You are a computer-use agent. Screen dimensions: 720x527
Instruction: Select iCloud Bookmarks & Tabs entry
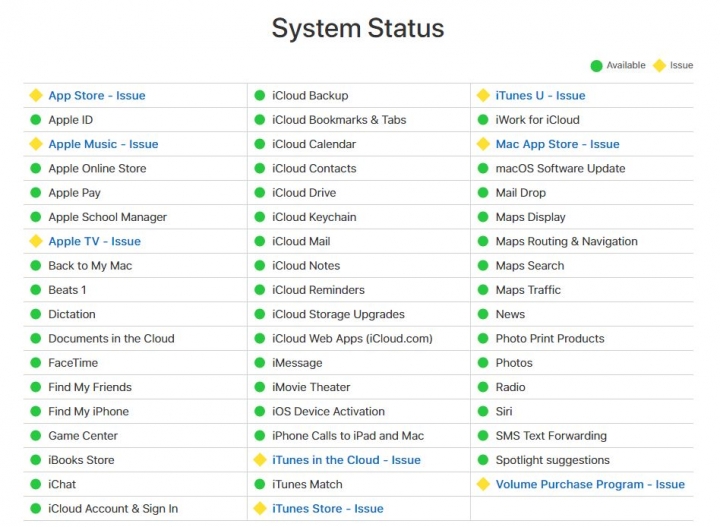[339, 120]
